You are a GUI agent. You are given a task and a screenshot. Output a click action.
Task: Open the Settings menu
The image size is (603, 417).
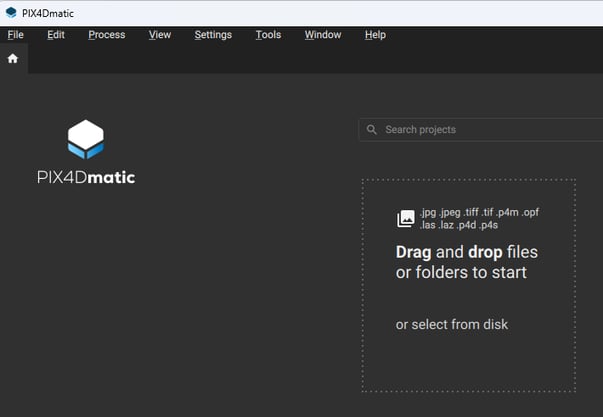point(213,35)
